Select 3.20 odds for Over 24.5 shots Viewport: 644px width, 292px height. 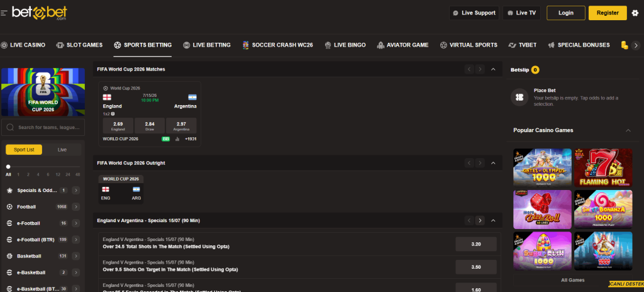(476, 244)
